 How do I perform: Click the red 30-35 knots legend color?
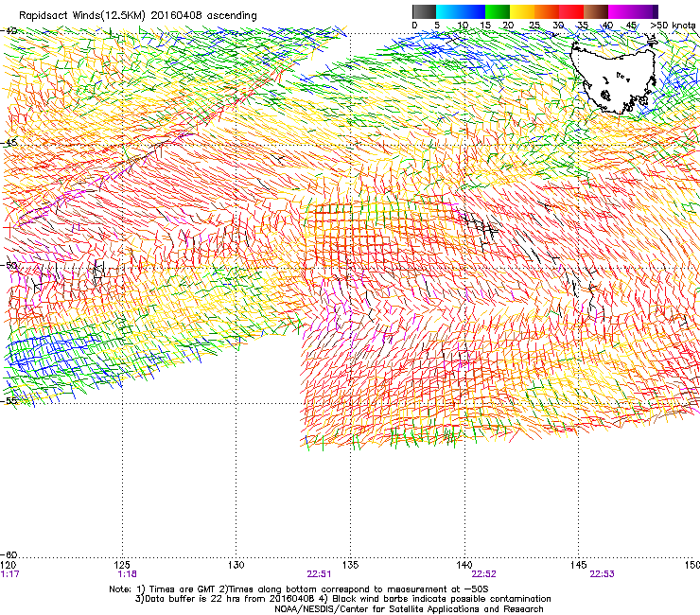click(571, 11)
